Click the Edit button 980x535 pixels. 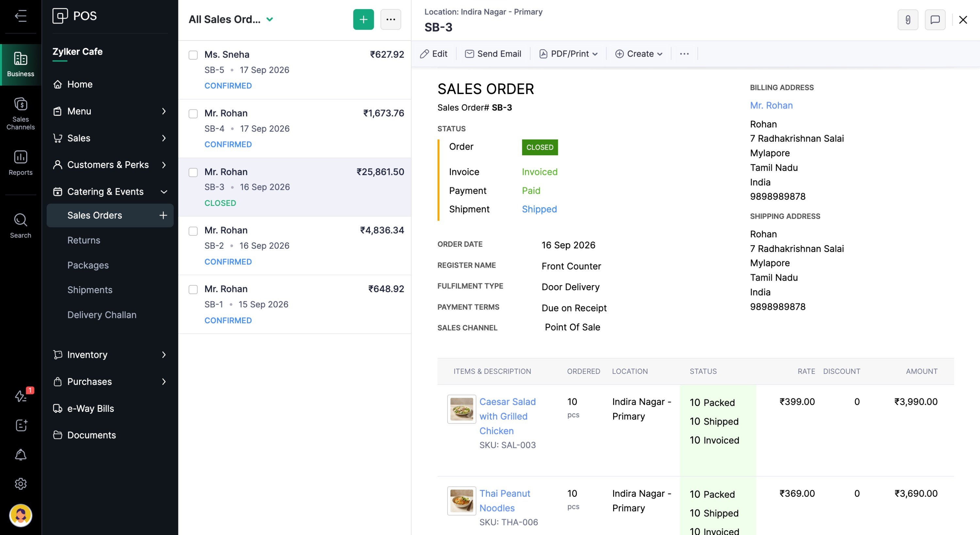433,54
